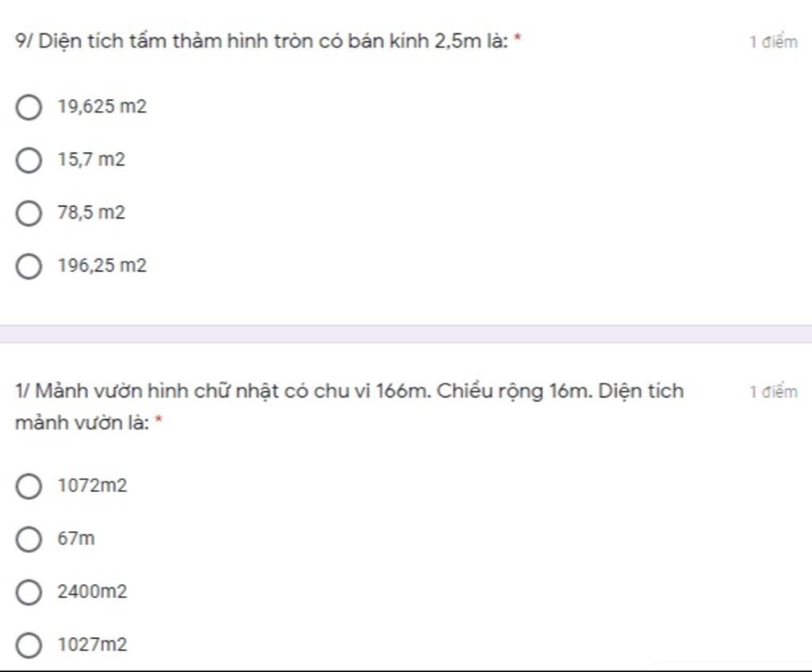The image size is (812, 672).
Task: Select the 1072m2 radio button
Action: pos(29,486)
